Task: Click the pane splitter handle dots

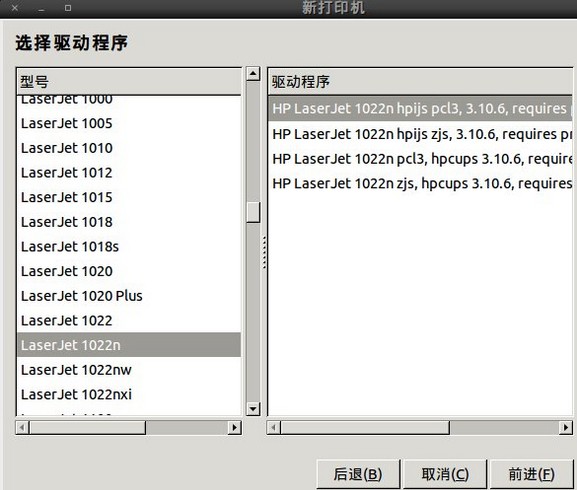Action: [x=264, y=253]
